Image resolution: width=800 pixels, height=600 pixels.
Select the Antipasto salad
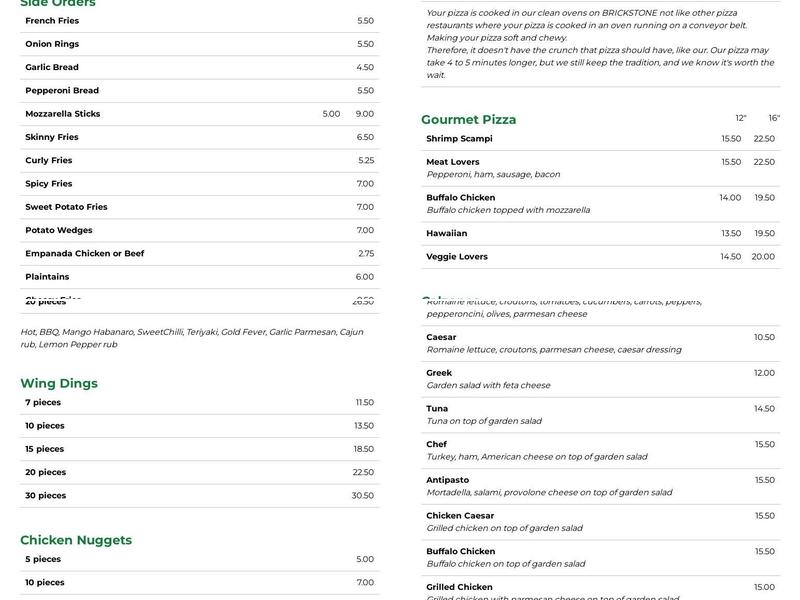[x=448, y=480]
